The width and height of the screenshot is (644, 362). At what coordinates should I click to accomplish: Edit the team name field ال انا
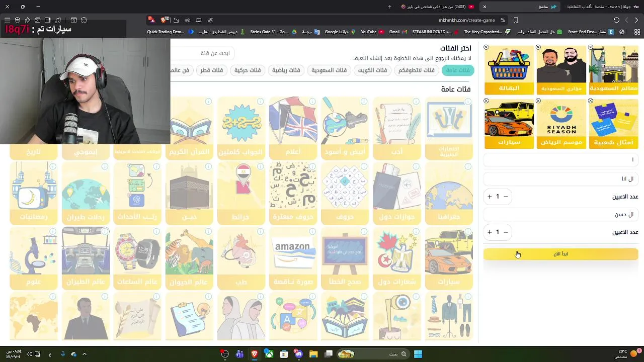[x=560, y=178]
